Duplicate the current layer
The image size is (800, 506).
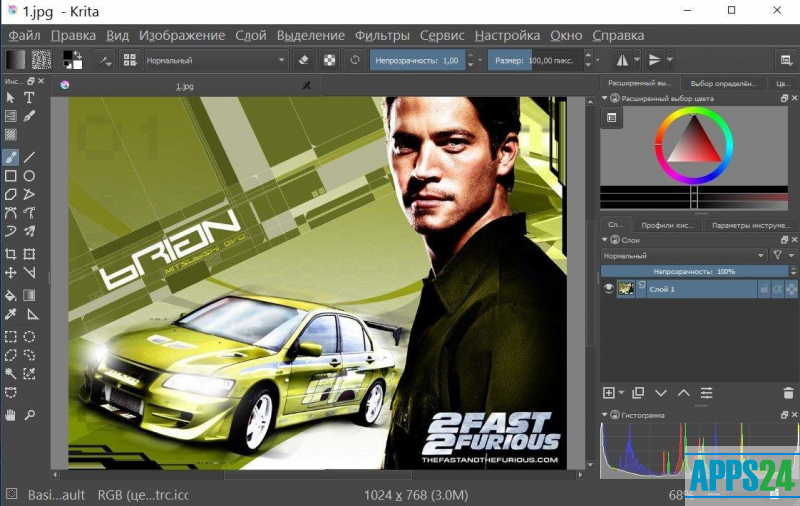coord(638,393)
